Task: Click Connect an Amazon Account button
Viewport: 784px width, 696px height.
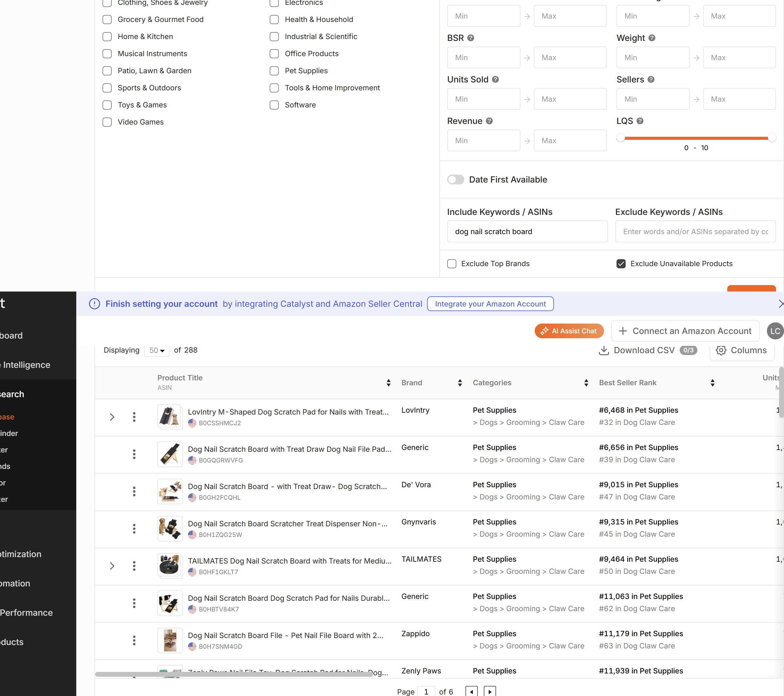Action: click(685, 331)
